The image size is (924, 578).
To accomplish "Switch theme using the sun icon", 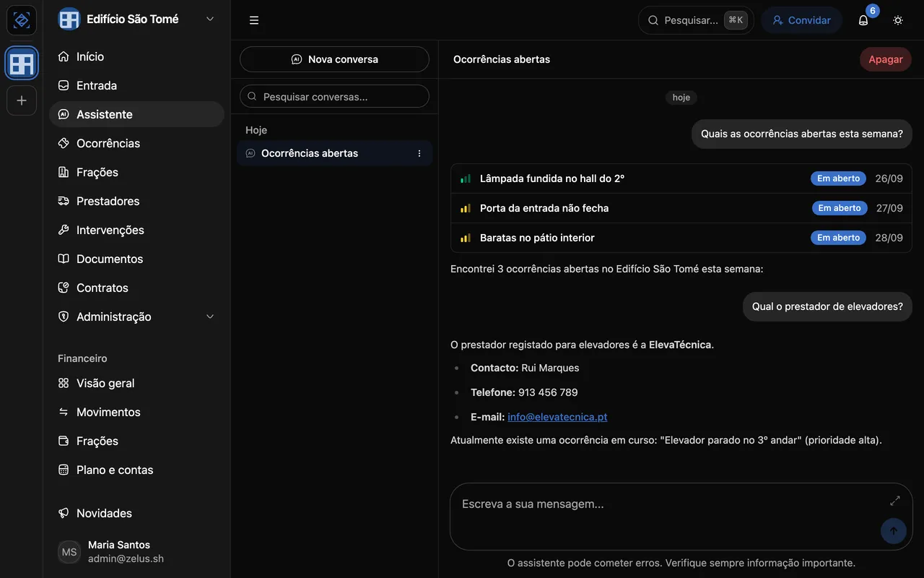I will click(898, 20).
